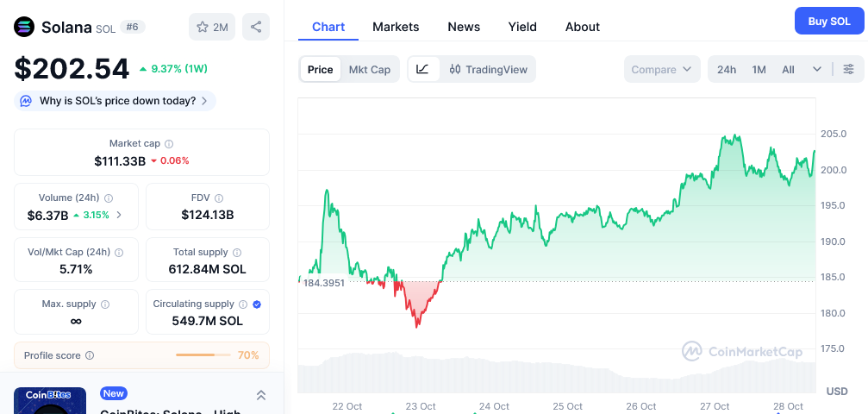The image size is (868, 414).
Task: Click the FDV info icon
Action: pyautogui.click(x=219, y=198)
